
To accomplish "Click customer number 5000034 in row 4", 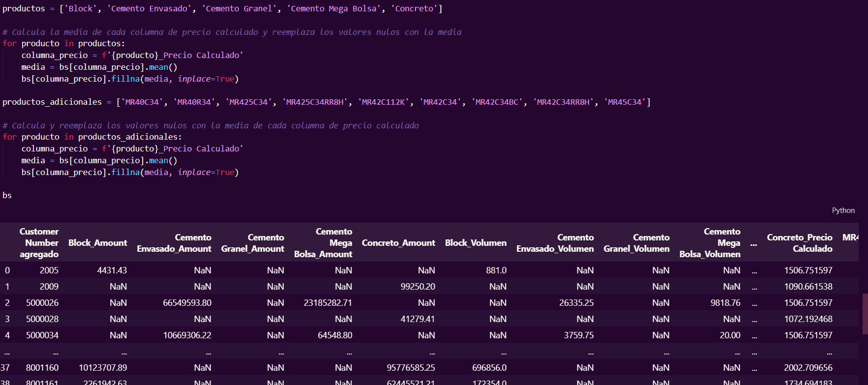I will click(x=42, y=335).
